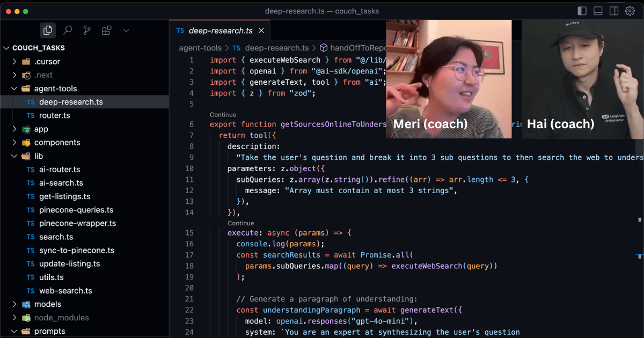Open the Search view
Viewport: 644px width, 338px height.
(67, 30)
